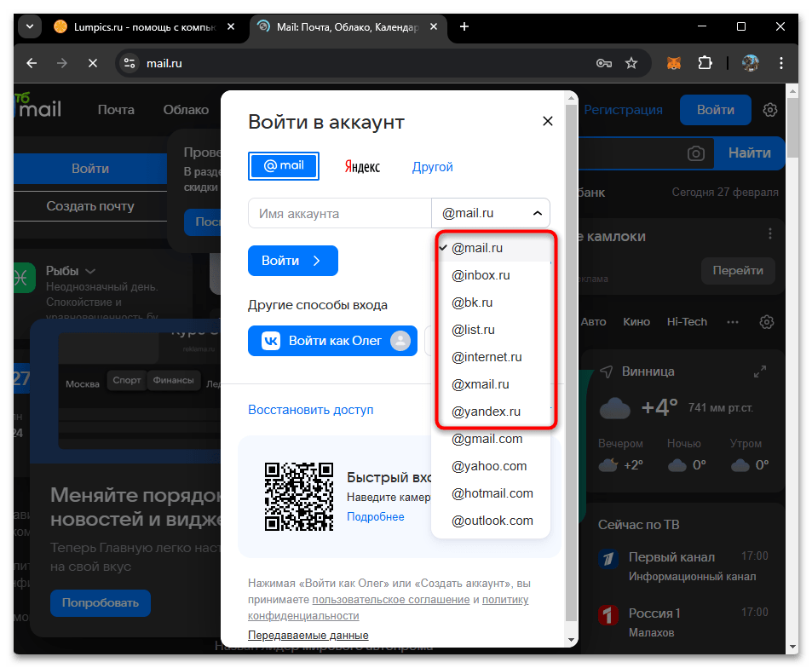Click the browser forward arrow
812x668 pixels.
[x=62, y=63]
